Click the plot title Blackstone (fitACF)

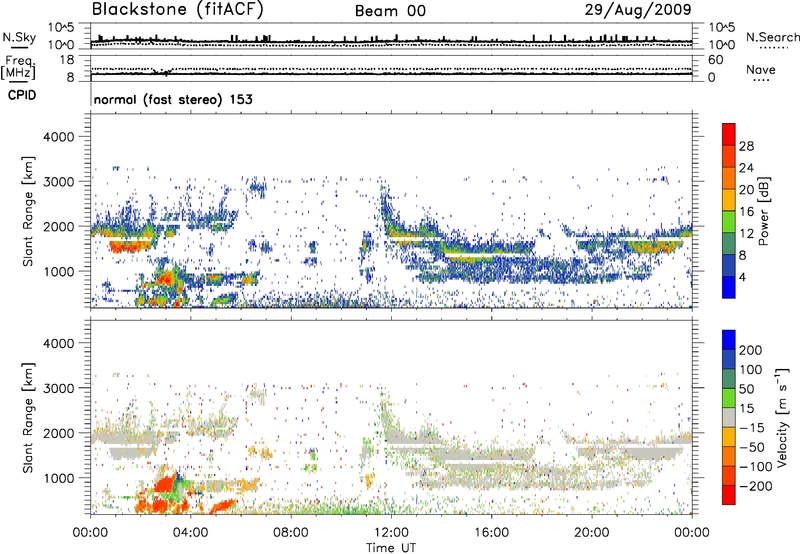tap(178, 10)
